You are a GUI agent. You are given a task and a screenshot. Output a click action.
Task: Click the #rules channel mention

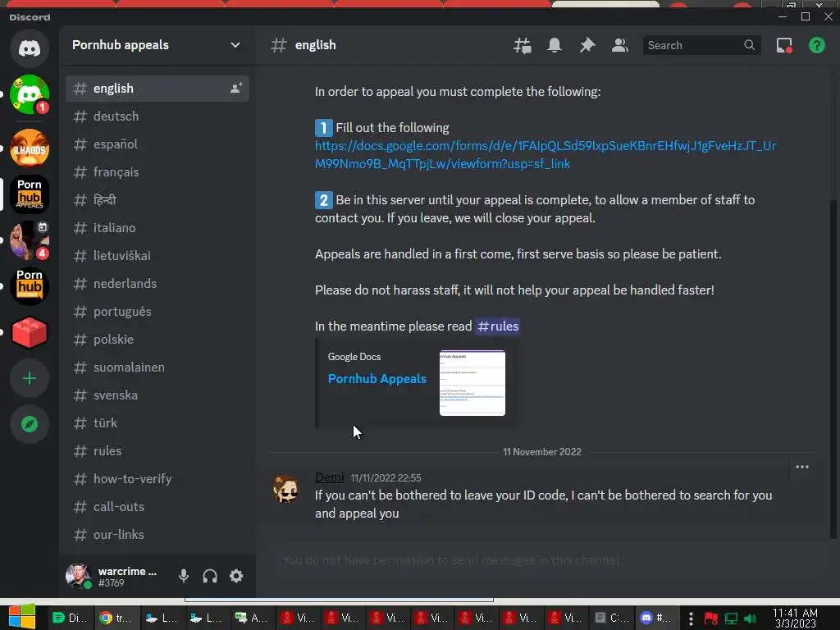click(498, 326)
